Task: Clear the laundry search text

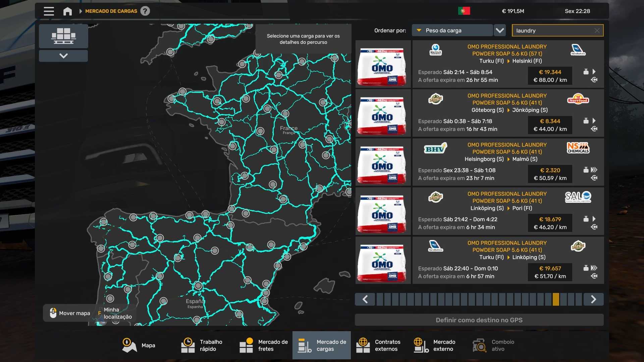Action: coord(597,31)
